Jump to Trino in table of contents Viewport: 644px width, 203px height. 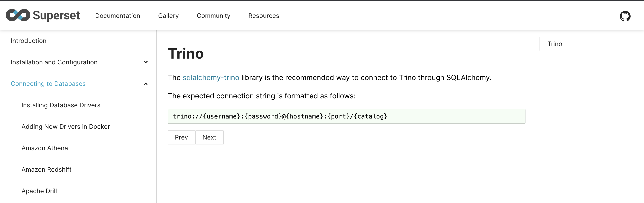coord(555,44)
